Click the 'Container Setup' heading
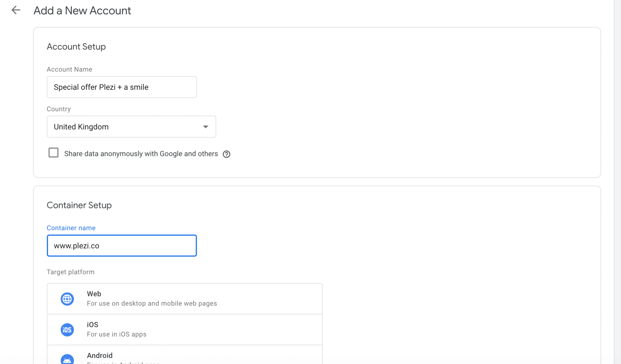This screenshot has height=364, width=621. click(79, 205)
